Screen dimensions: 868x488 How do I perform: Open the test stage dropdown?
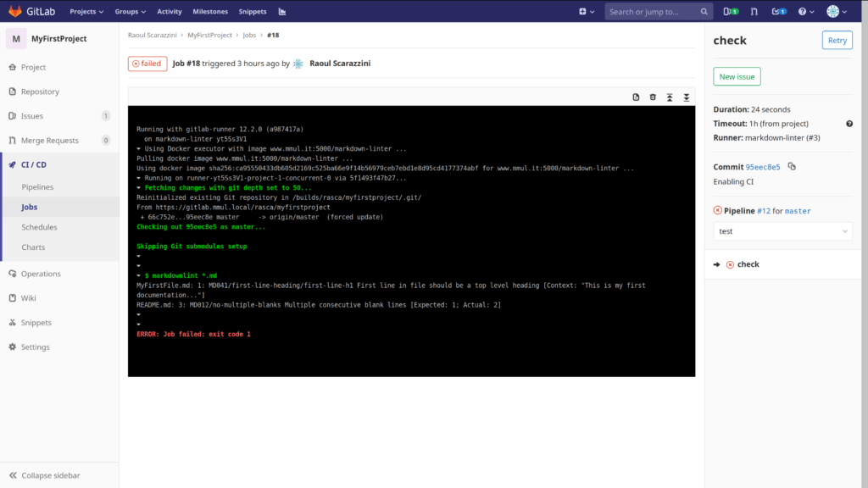782,231
